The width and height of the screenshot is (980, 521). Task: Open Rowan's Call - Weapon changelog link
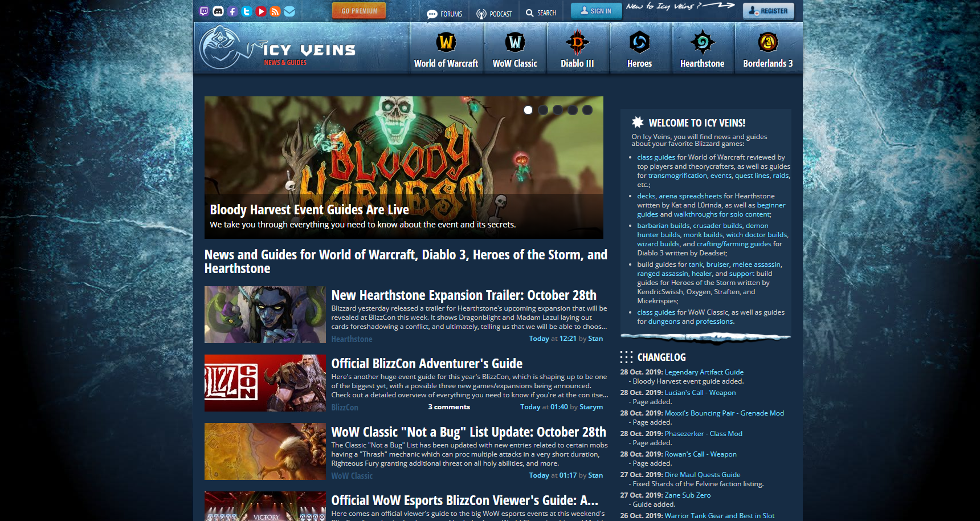click(x=701, y=454)
